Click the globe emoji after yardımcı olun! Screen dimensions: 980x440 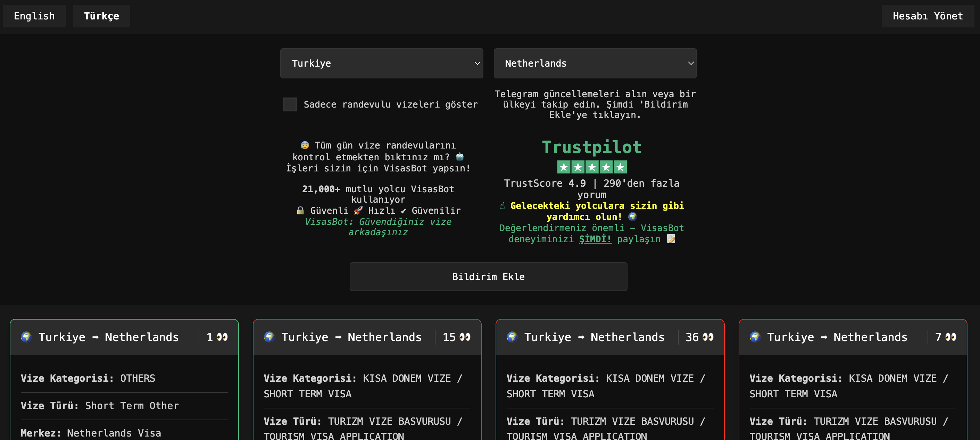click(x=632, y=217)
